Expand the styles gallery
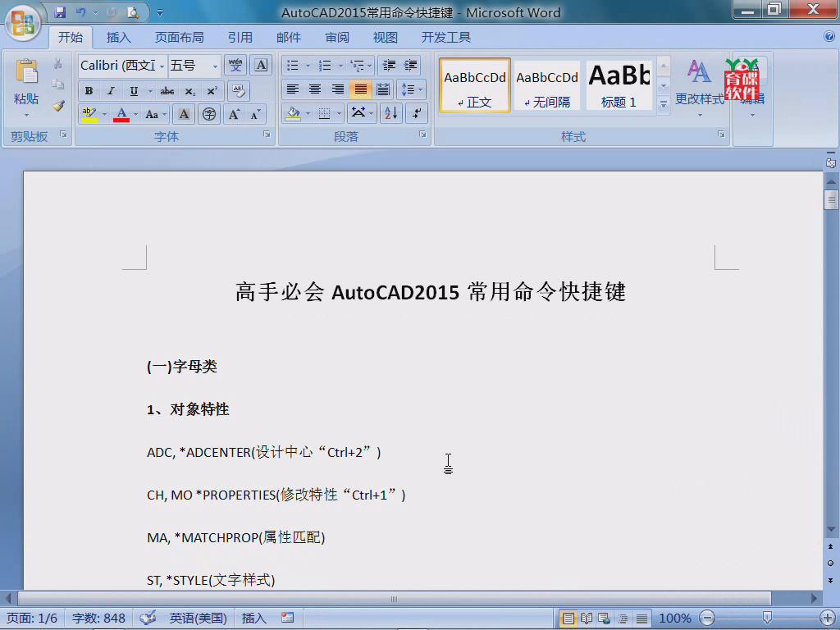840x630 pixels. [x=663, y=104]
